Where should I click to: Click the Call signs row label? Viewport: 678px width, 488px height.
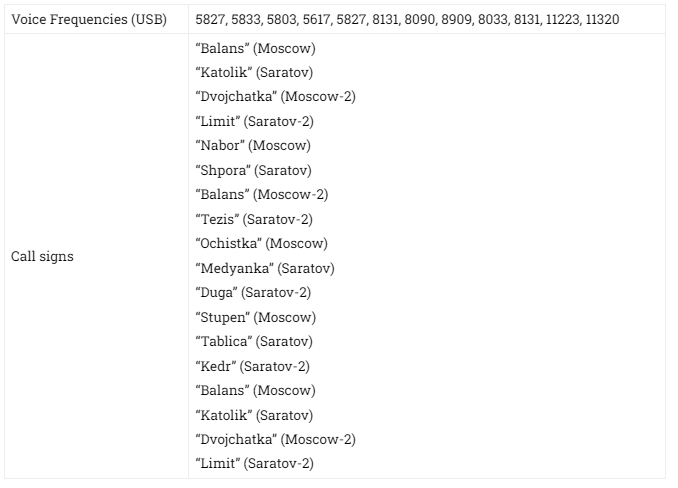(x=42, y=256)
